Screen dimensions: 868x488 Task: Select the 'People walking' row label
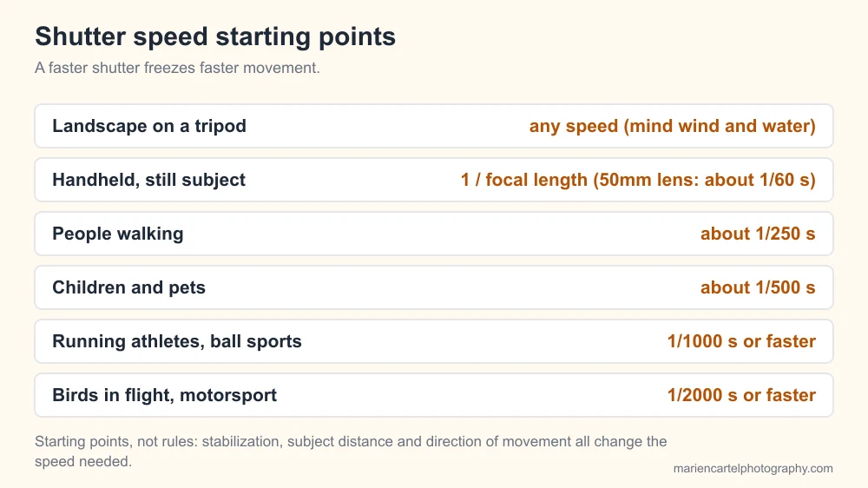[118, 234]
